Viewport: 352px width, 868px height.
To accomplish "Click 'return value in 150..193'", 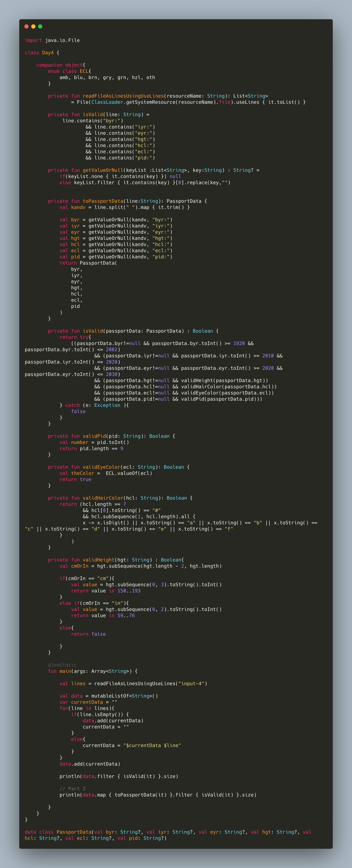I will tap(106, 591).
